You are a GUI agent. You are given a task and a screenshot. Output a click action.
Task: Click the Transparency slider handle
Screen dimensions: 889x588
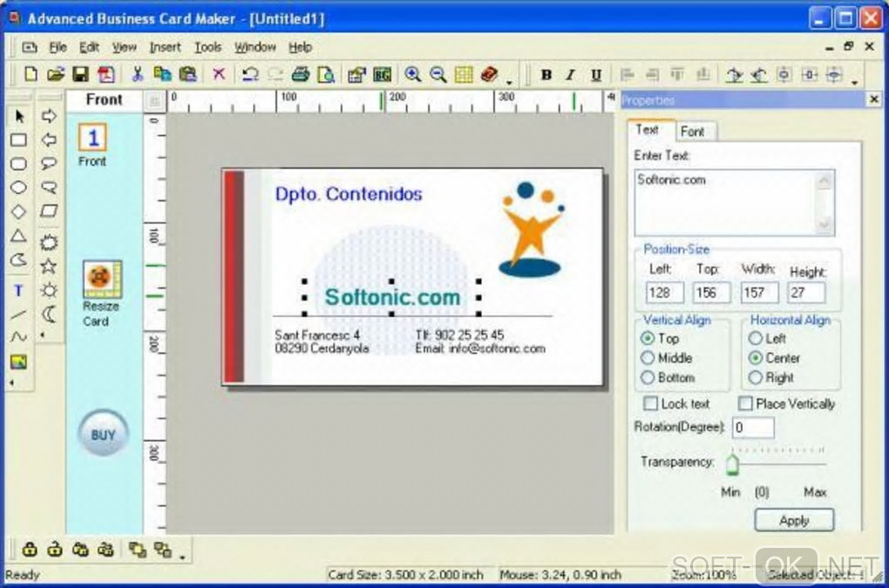(x=732, y=463)
